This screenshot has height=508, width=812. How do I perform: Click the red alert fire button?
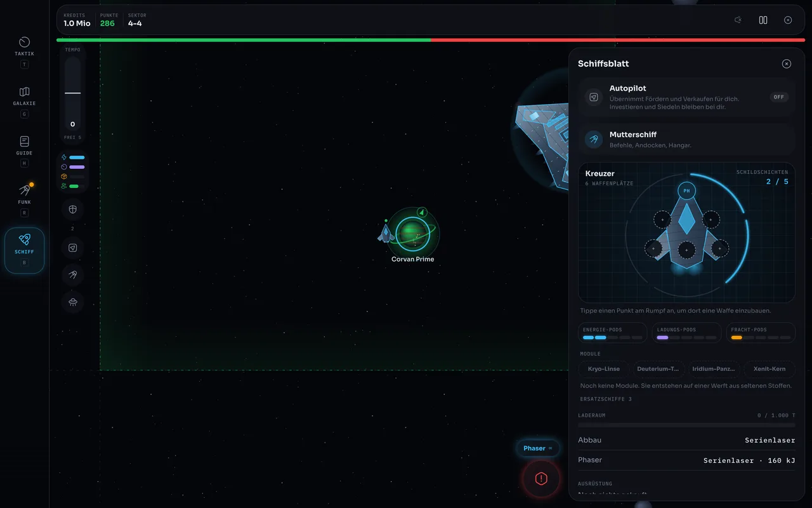[541, 479]
